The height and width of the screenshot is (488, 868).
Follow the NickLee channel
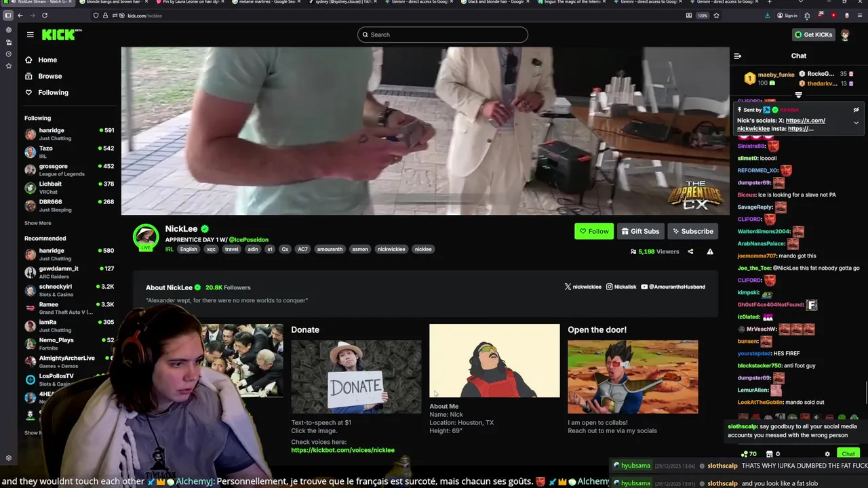pos(594,231)
